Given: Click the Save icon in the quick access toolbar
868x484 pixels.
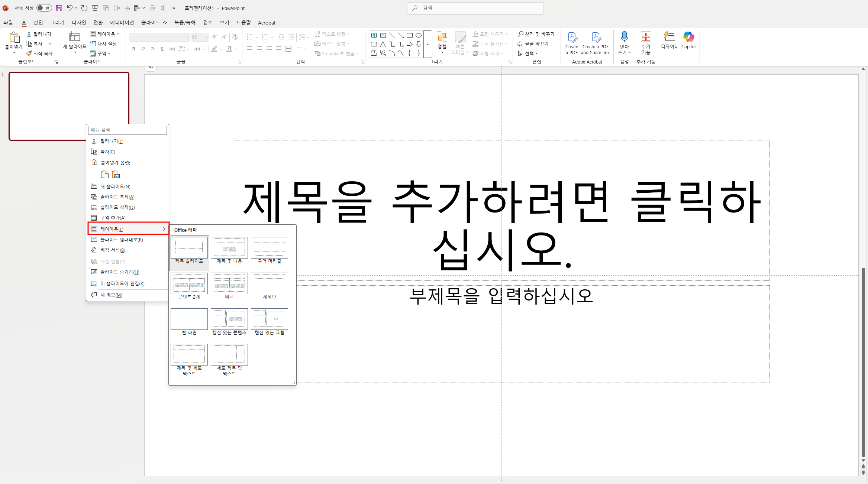Looking at the screenshot, I should click(59, 8).
